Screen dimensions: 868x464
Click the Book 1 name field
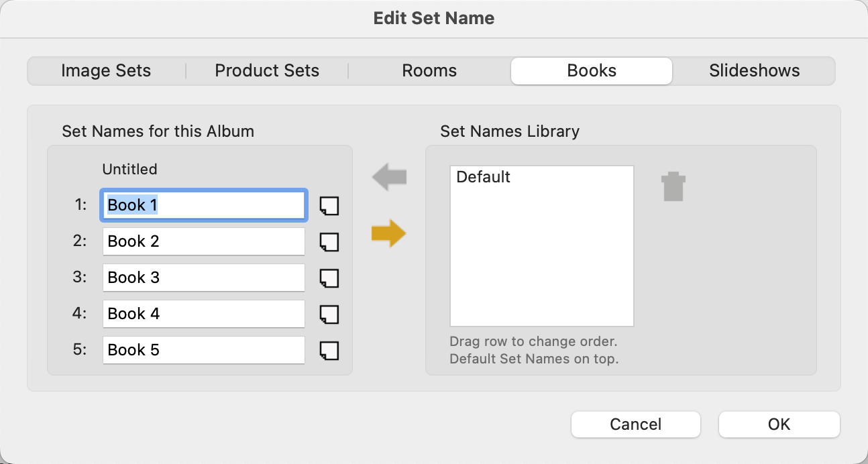[204, 205]
